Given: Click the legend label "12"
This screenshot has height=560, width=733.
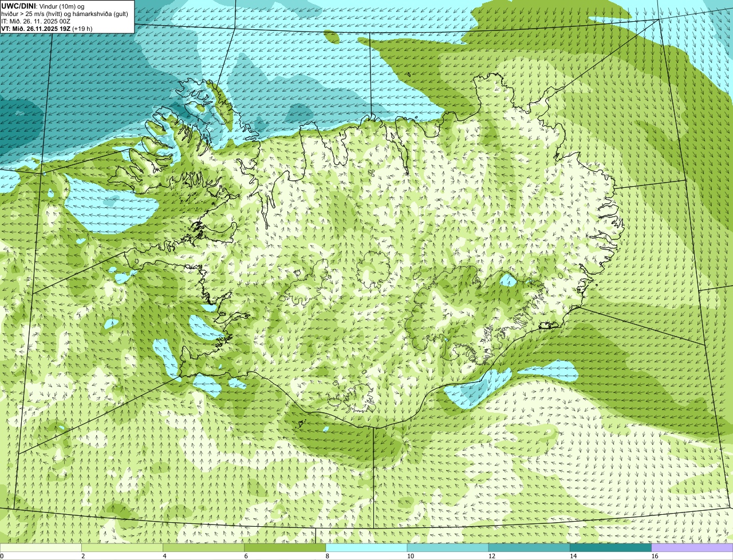Looking at the screenshot, I should pyautogui.click(x=491, y=556).
